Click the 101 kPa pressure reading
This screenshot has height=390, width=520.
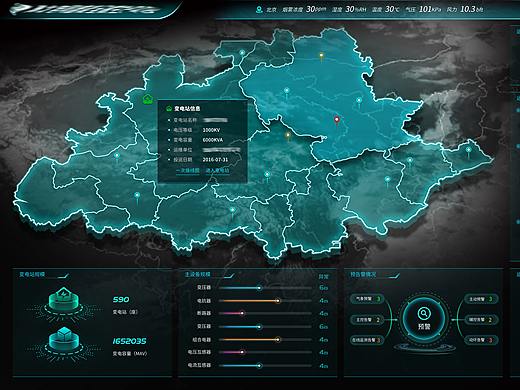tap(430, 9)
